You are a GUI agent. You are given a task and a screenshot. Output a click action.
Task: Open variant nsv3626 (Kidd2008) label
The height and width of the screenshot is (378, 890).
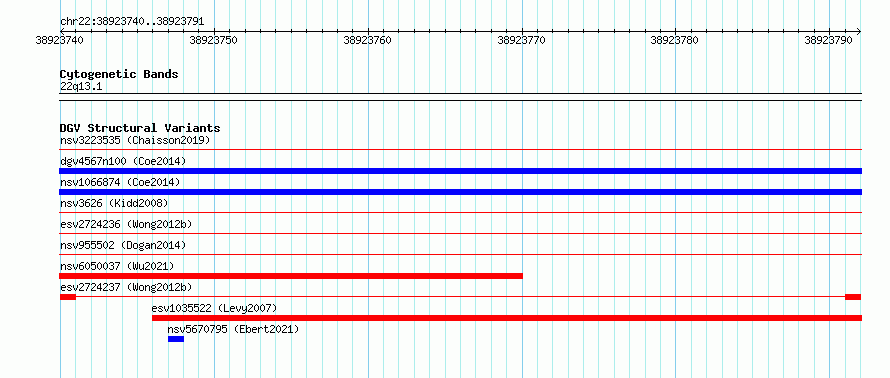pyautogui.click(x=114, y=203)
